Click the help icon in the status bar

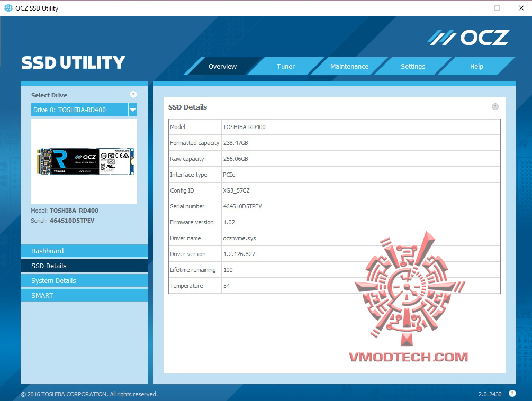512,394
